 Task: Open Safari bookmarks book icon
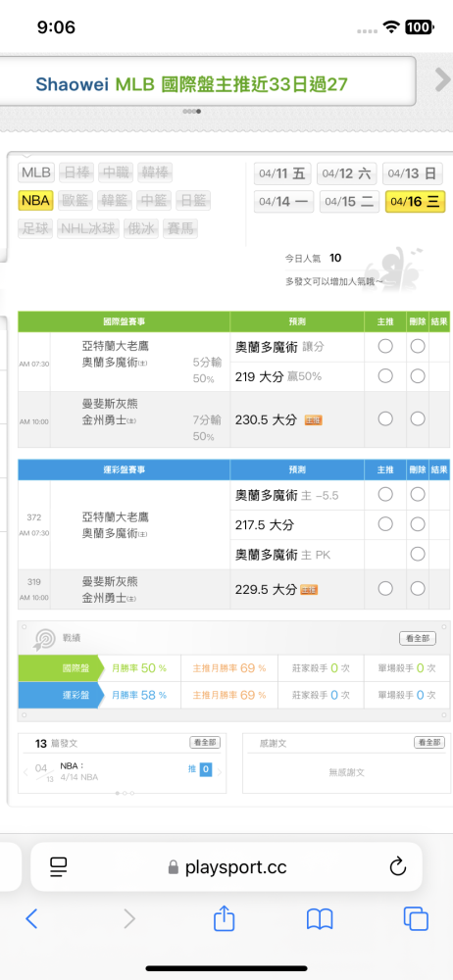click(320, 918)
